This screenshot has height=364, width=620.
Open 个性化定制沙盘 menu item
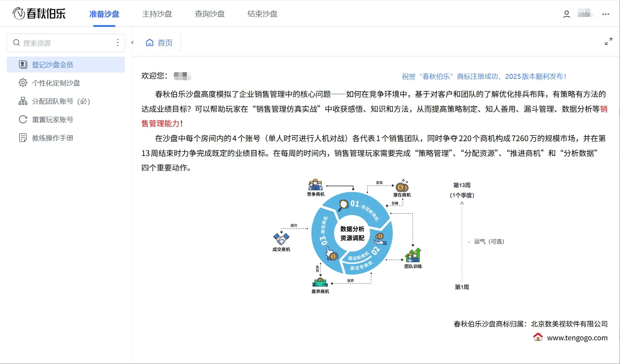pos(66,83)
